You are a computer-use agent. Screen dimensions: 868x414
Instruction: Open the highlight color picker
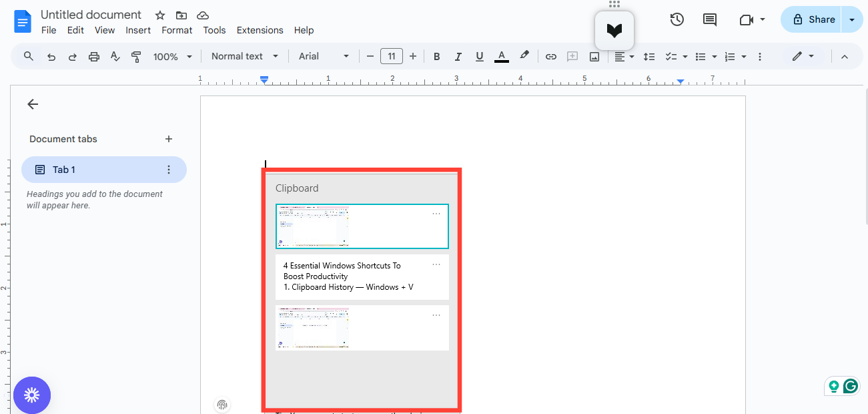point(524,56)
